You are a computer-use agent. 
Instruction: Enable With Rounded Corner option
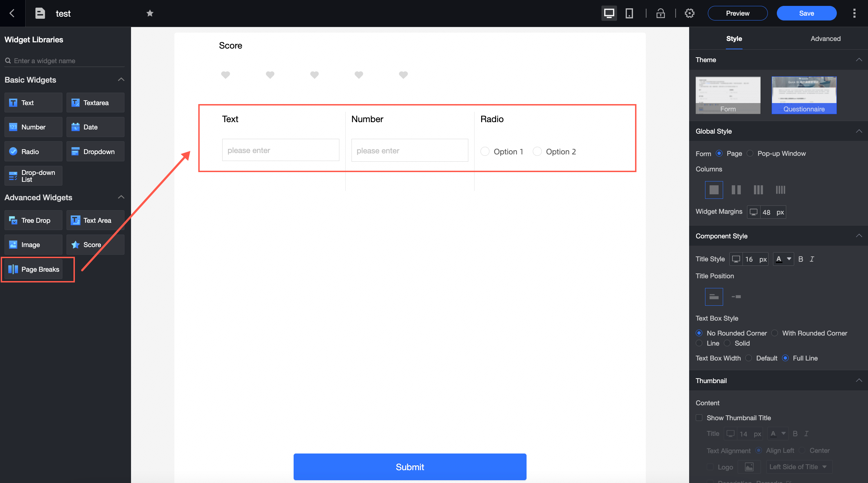[x=775, y=333]
